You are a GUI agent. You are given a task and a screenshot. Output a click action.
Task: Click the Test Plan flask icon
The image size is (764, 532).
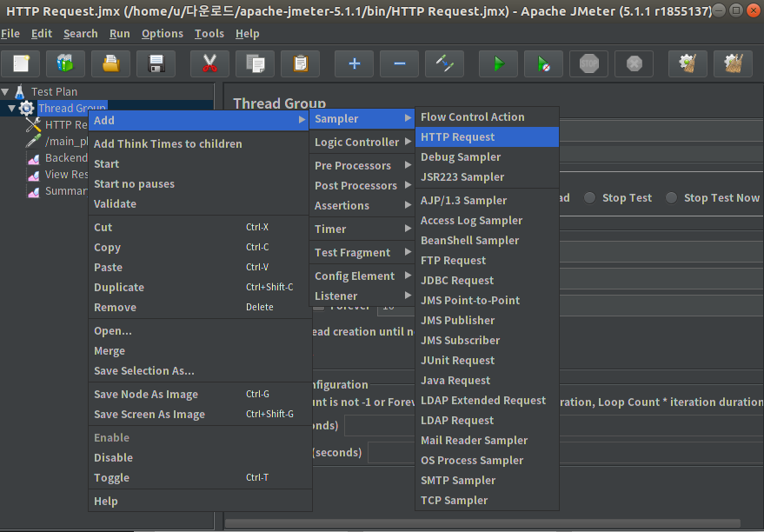20,91
